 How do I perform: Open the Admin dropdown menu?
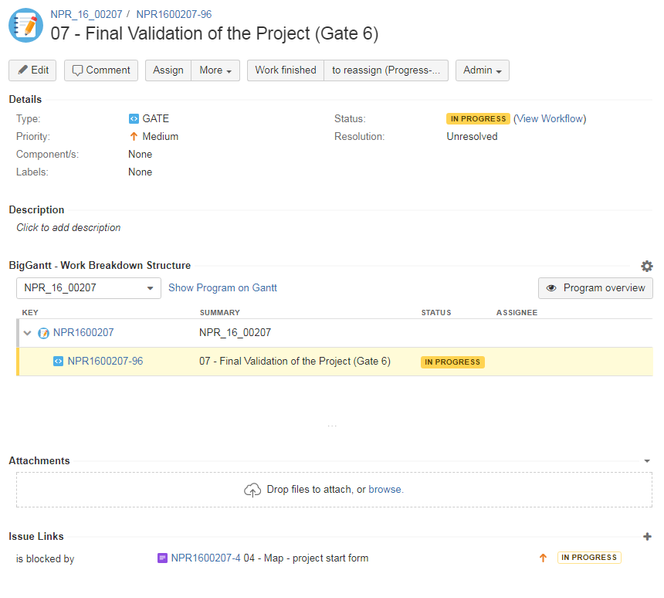(482, 70)
